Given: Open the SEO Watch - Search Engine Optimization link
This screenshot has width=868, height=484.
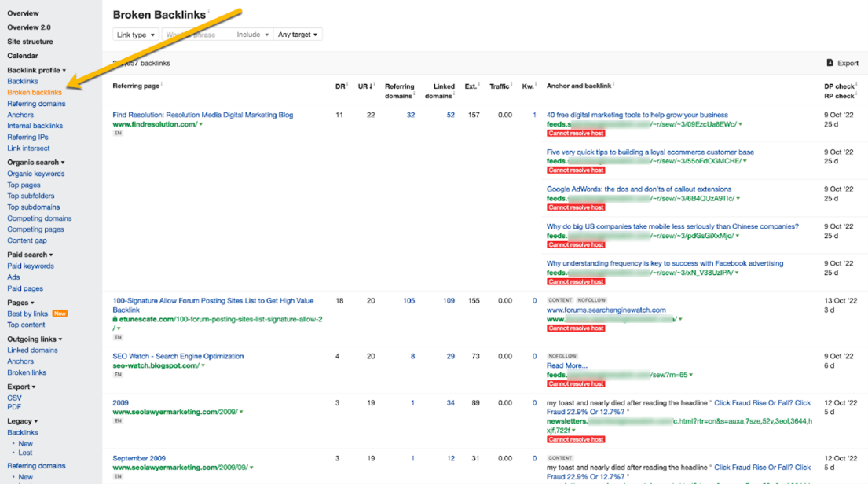Looking at the screenshot, I should point(178,356).
